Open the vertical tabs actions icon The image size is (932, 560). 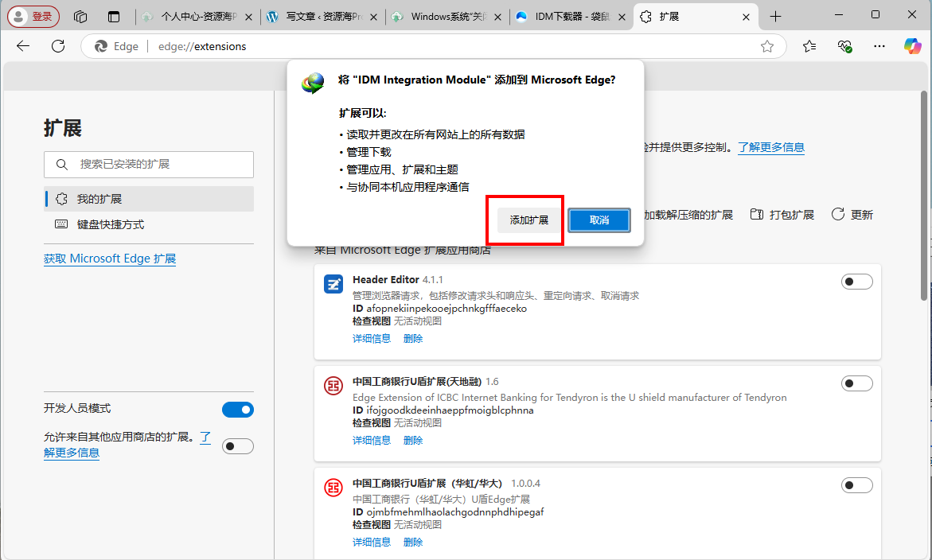coord(114,17)
